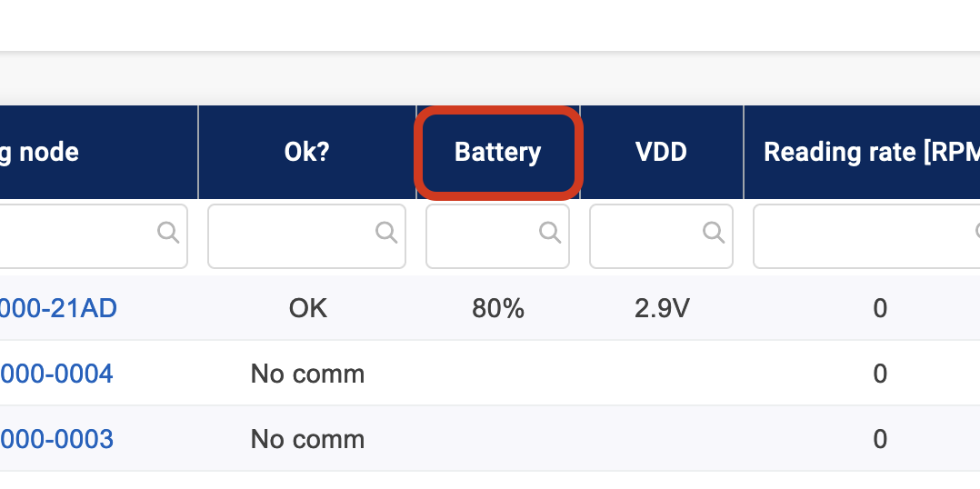This screenshot has height=489, width=980.
Task: Open the node link ending in 0004
Action: (56, 374)
